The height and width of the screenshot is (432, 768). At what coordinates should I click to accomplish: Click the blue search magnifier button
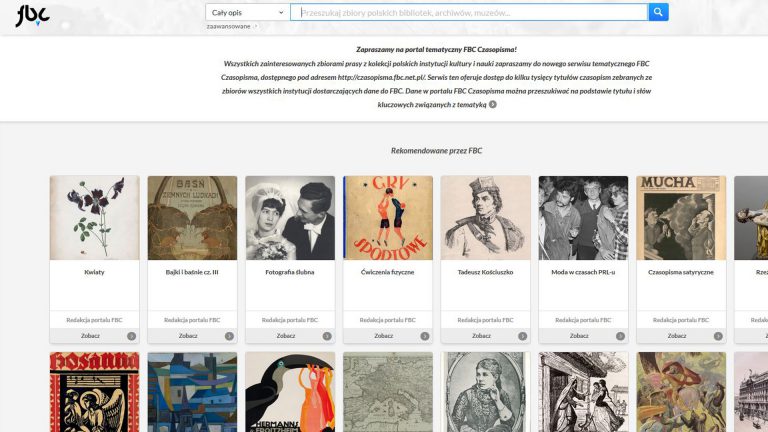(x=658, y=12)
